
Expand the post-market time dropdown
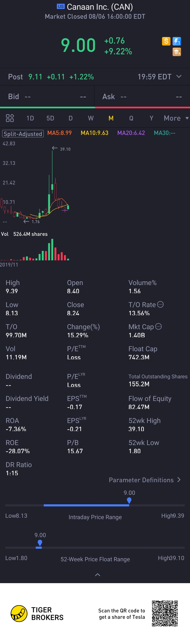(x=179, y=76)
